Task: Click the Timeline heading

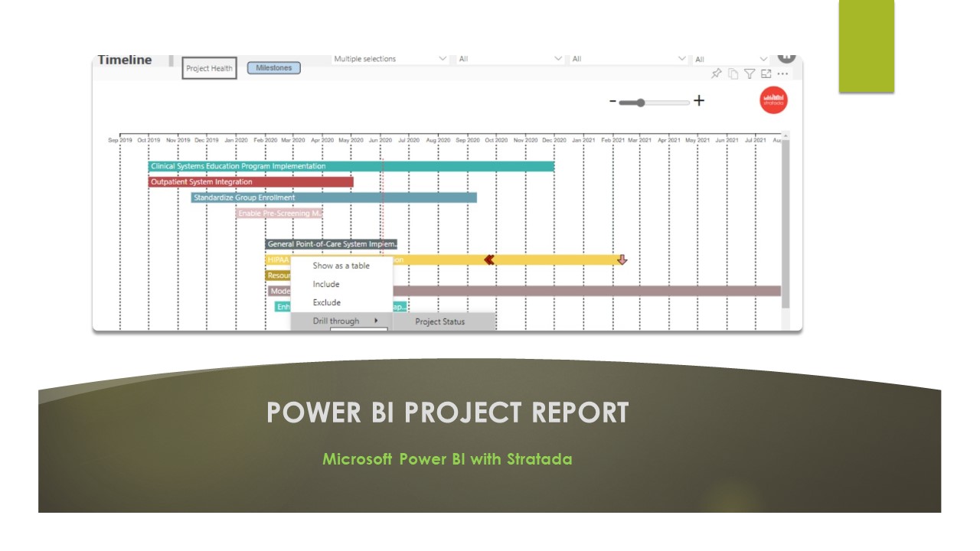Action: 125,60
